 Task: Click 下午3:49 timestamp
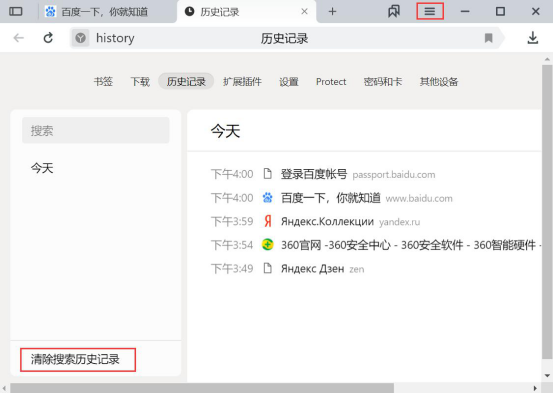(x=232, y=269)
